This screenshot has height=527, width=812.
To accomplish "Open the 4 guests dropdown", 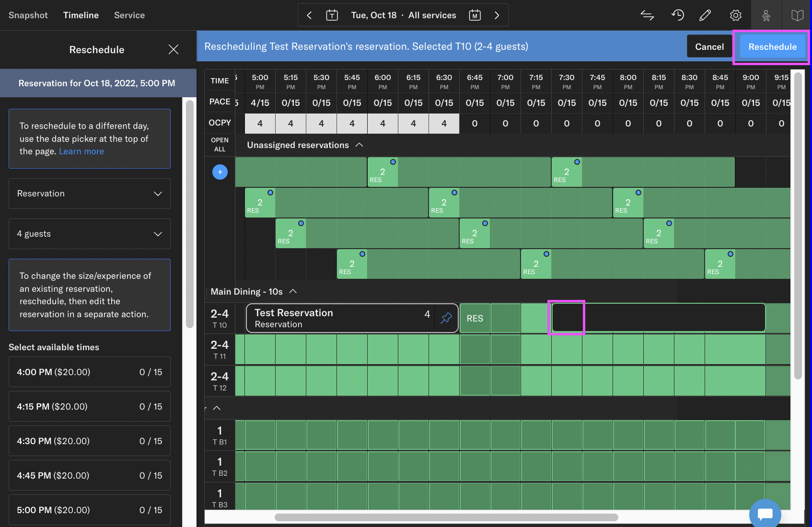I will coord(90,234).
